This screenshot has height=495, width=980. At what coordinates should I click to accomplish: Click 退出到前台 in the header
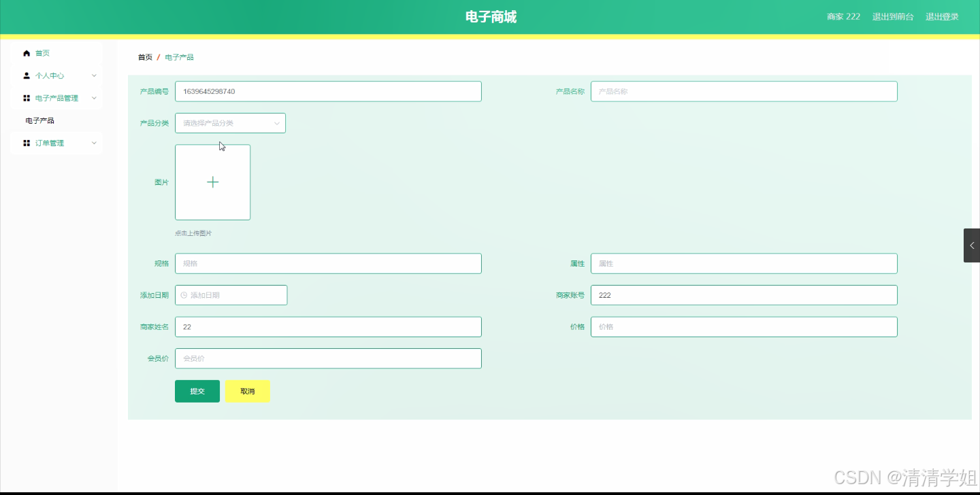(x=894, y=16)
